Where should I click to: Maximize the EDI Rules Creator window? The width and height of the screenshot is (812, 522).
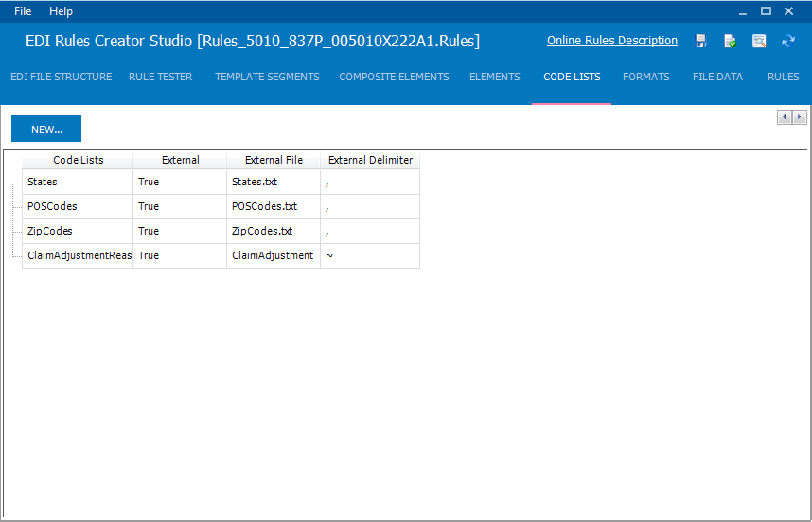(x=766, y=10)
